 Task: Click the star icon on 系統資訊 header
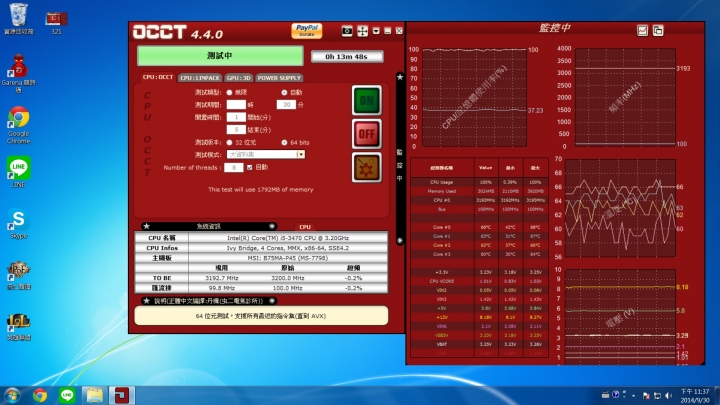(146, 226)
